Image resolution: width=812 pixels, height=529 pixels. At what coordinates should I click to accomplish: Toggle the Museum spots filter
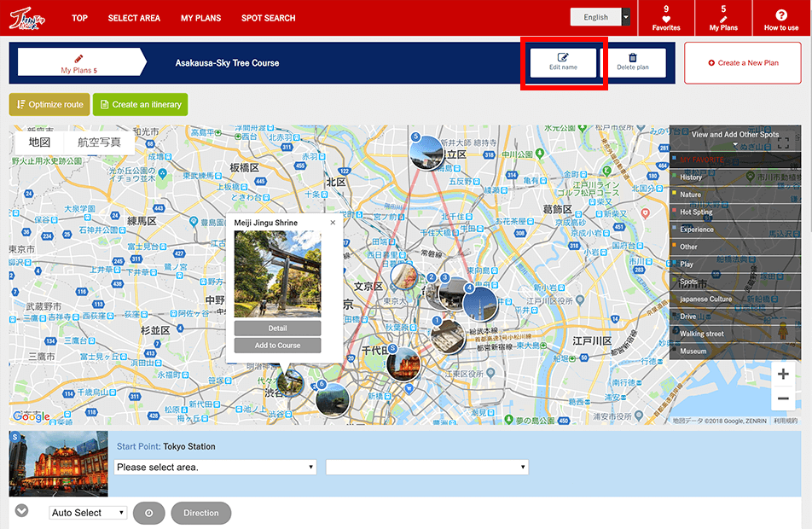(735, 352)
